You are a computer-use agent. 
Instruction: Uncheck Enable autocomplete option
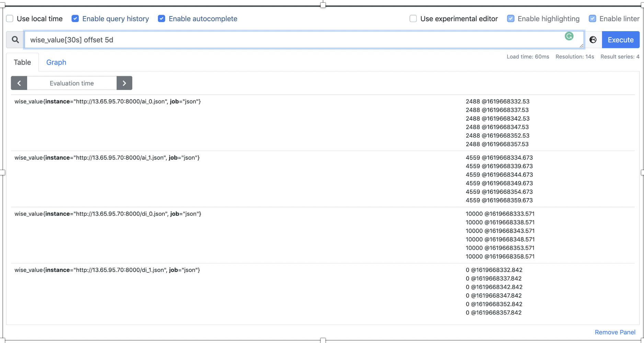coord(161,19)
